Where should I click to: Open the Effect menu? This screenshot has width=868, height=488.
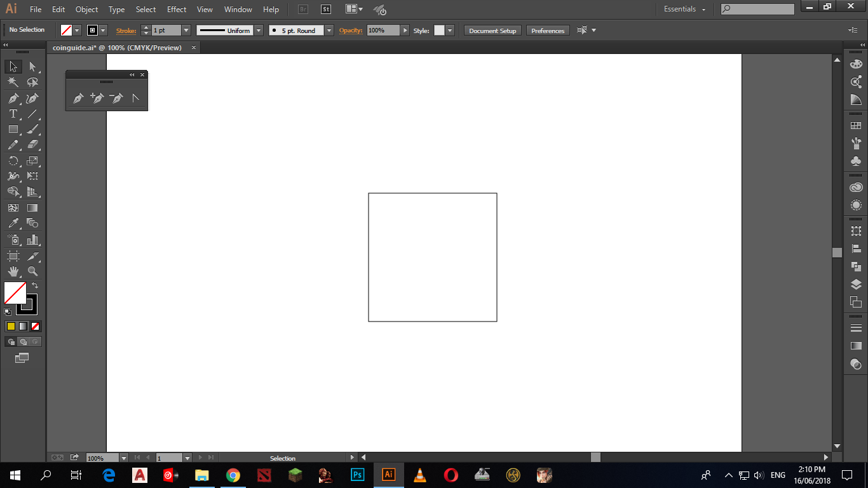click(x=177, y=10)
